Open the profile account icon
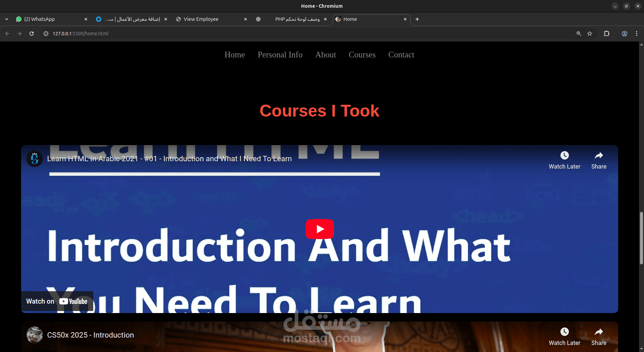This screenshot has width=644, height=352. 625,34
